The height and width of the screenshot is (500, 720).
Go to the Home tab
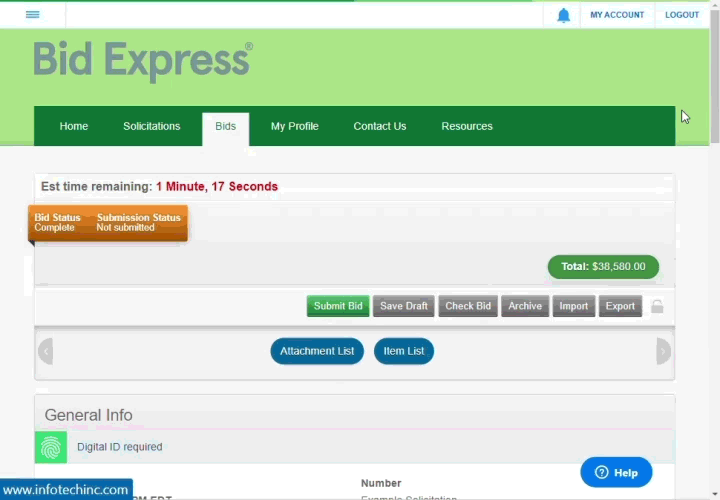(73, 126)
